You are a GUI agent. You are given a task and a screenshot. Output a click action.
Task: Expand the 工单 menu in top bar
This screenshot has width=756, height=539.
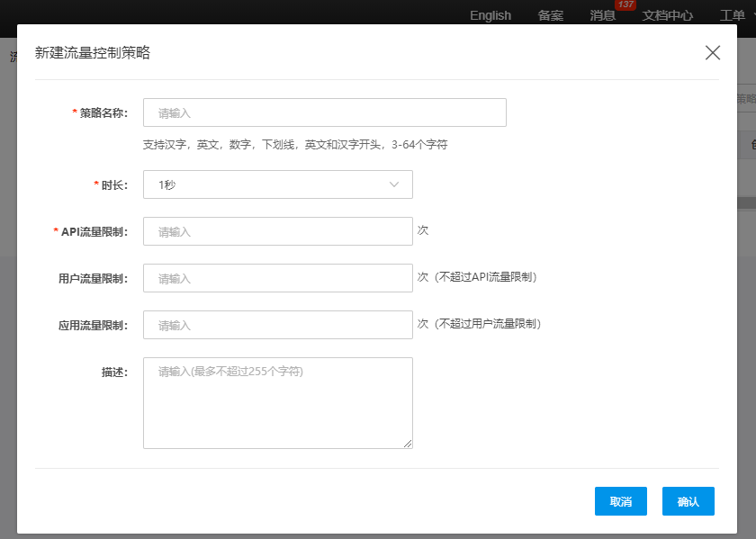732,15
